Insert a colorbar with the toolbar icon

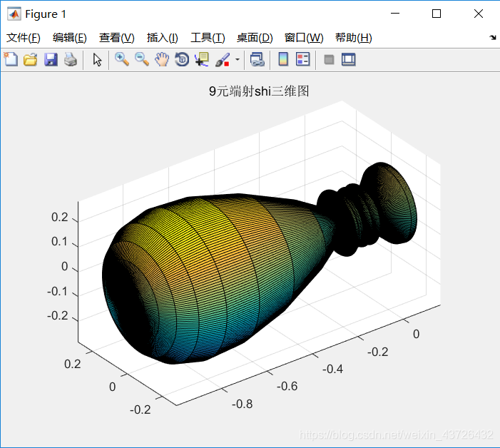click(283, 60)
